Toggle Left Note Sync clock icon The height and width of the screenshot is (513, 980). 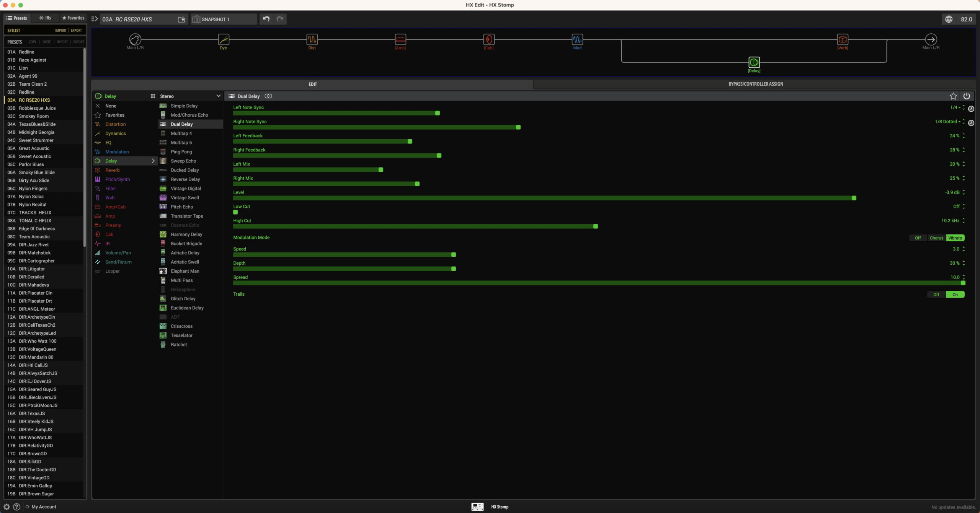click(971, 109)
